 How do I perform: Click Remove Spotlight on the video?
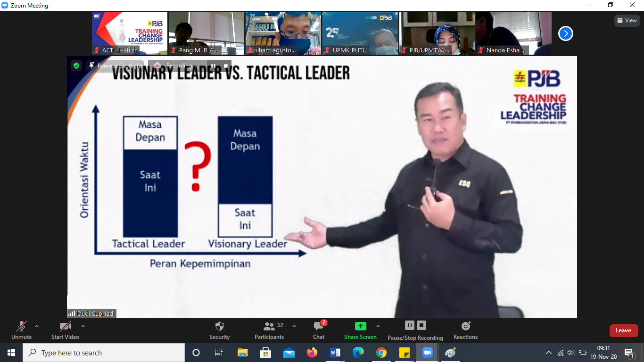point(115,66)
